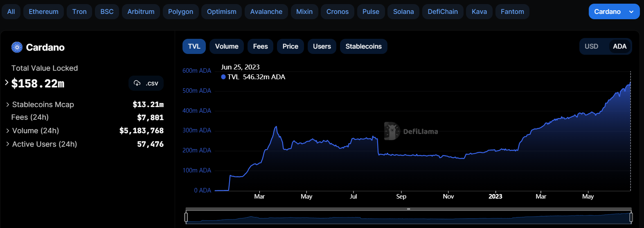Toggle the Price chart option
This screenshot has width=644, height=228.
[x=290, y=46]
